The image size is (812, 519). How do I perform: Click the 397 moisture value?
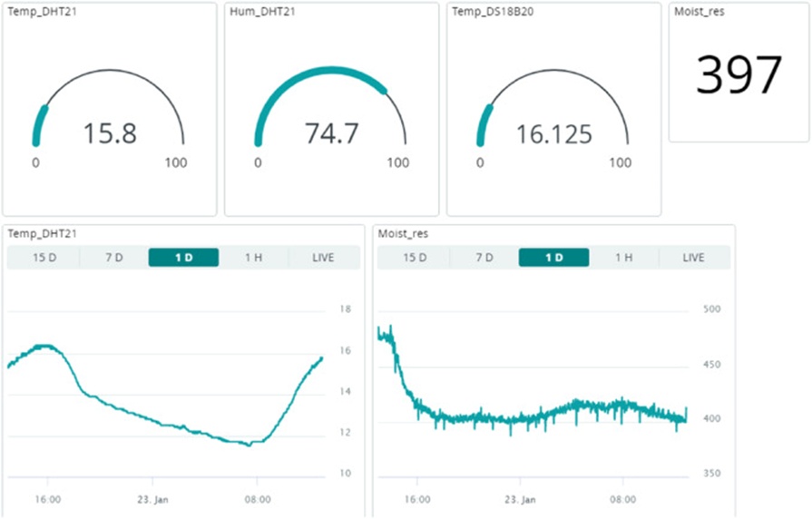point(739,74)
